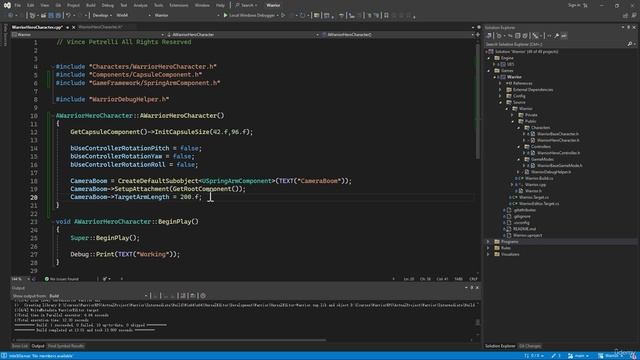Select Warrior.uproject in Solution Explorer
The width and height of the screenshot is (640, 360).
click(528, 236)
